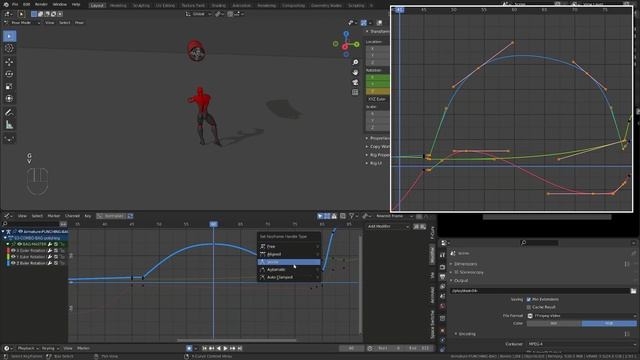Collapse the Output panel

pyautogui.click(x=460, y=280)
